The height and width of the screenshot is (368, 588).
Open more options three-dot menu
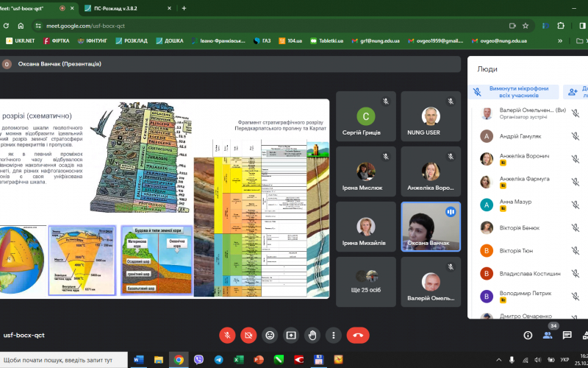(334, 336)
